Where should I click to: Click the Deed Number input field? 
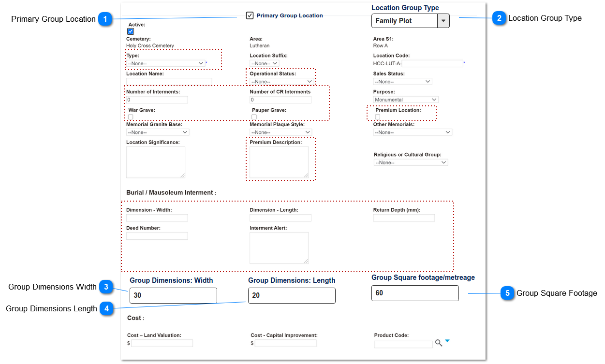157,236
